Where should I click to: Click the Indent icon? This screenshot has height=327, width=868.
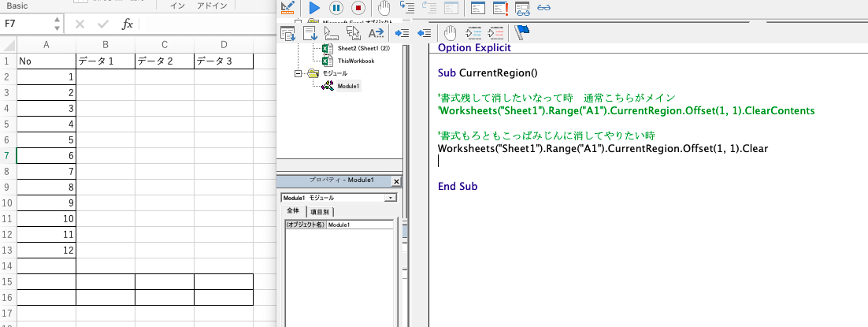(x=402, y=33)
